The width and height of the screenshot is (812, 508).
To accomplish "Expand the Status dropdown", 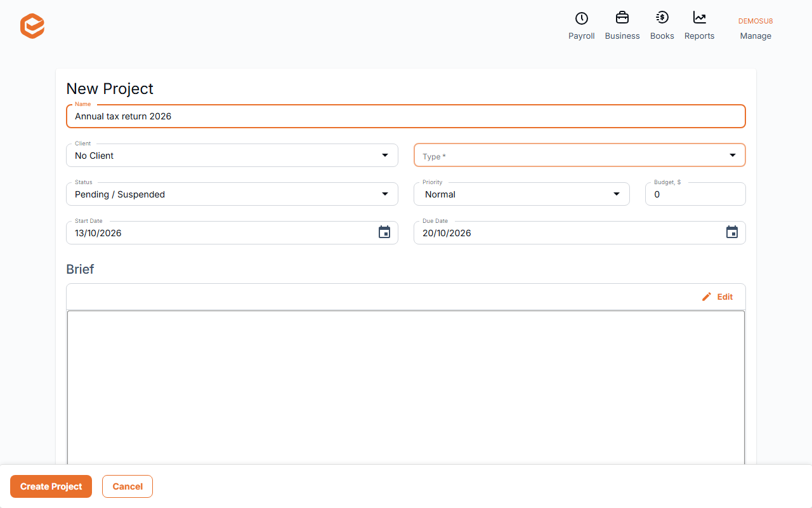I will coord(232,194).
